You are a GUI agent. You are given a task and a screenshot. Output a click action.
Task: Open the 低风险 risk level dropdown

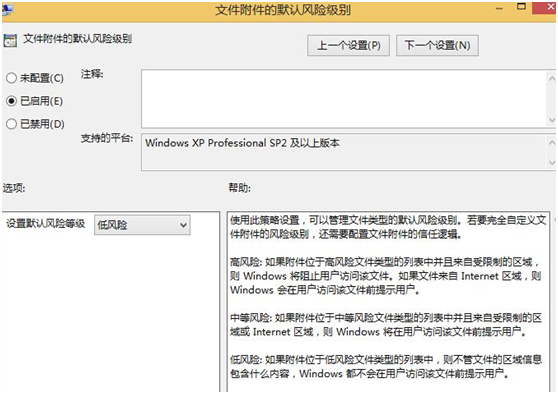(142, 225)
